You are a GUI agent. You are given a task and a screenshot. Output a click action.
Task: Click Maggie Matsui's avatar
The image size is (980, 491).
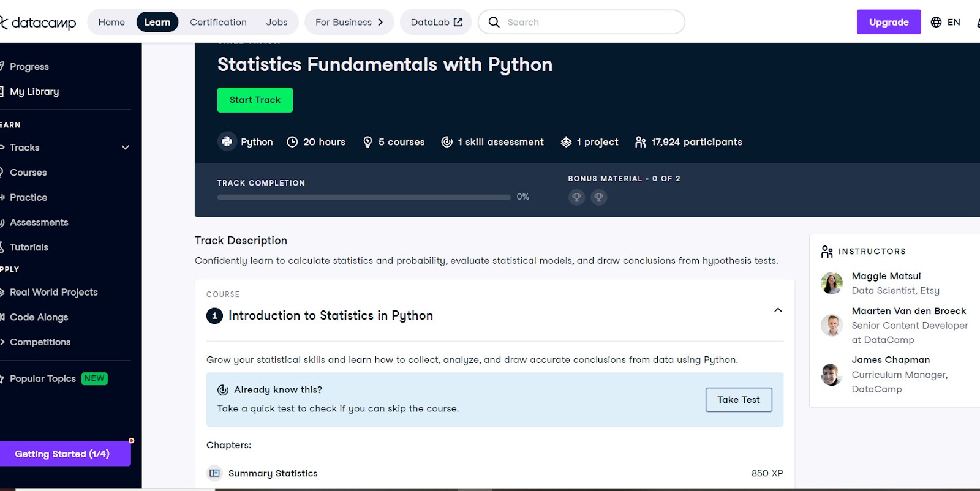[x=832, y=283]
